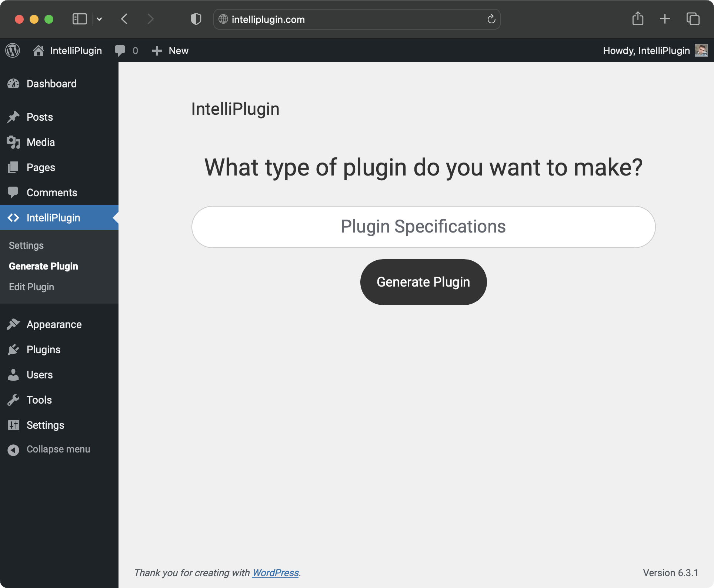Open IntelliPlugin Settings submenu item
This screenshot has height=588, width=714.
pos(26,245)
